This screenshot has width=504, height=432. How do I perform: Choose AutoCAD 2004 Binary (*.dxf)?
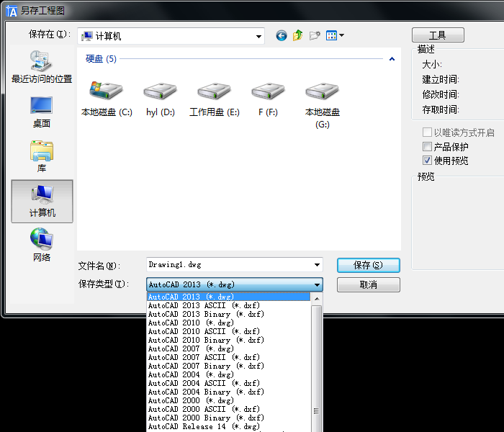[228, 392]
